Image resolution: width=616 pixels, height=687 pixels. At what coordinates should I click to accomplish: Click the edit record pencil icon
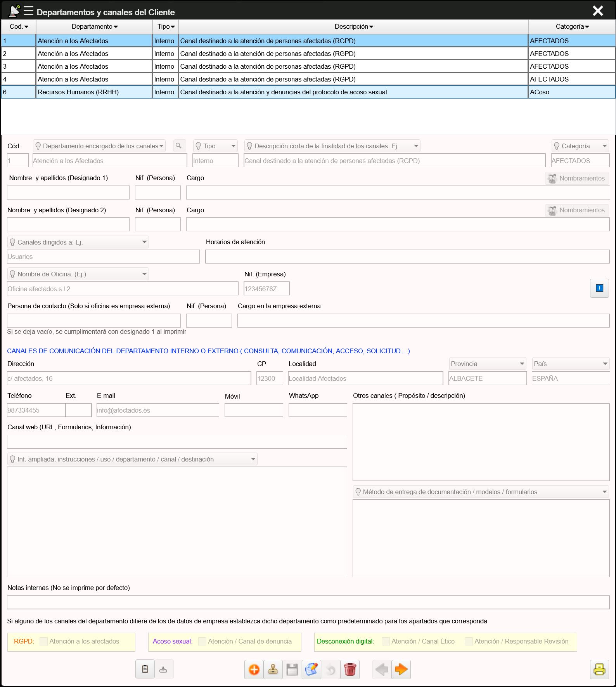click(x=311, y=670)
